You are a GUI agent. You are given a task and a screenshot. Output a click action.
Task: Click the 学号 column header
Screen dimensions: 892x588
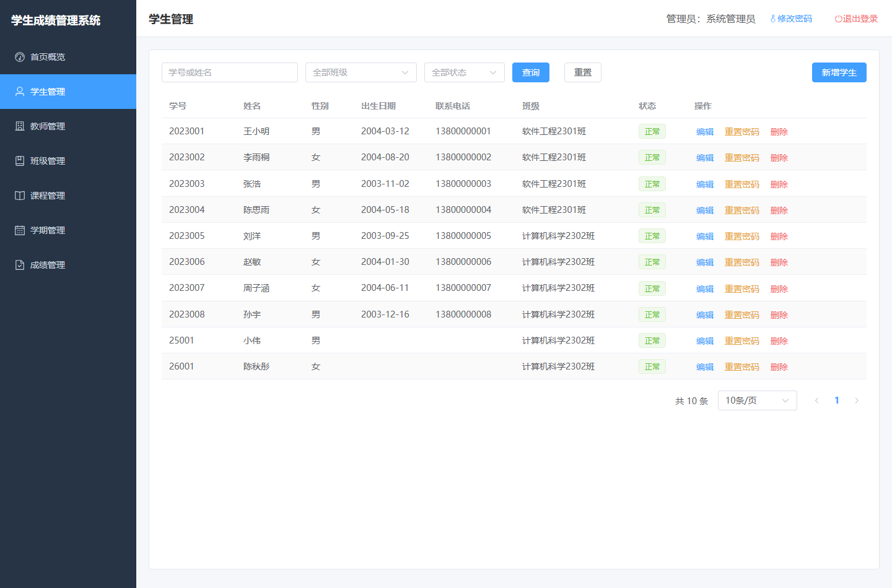(178, 106)
